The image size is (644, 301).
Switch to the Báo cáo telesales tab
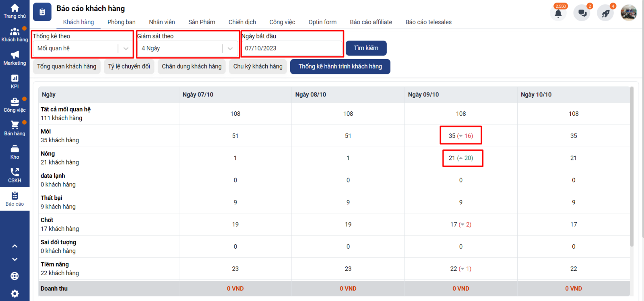pyautogui.click(x=428, y=22)
